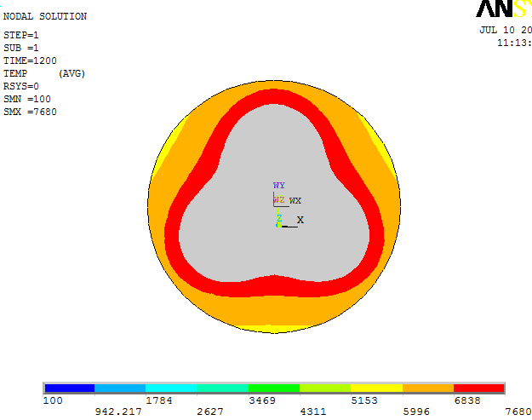Image resolution: width=532 pixels, height=420 pixels.
Task: Click the (AVG) label
Action: tap(72, 73)
